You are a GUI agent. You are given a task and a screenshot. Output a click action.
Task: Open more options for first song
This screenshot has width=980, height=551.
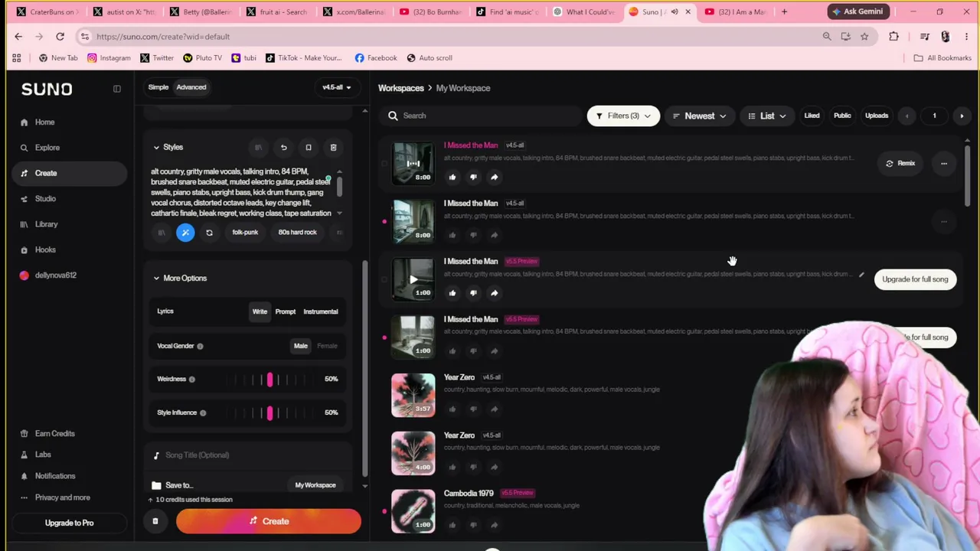[944, 163]
